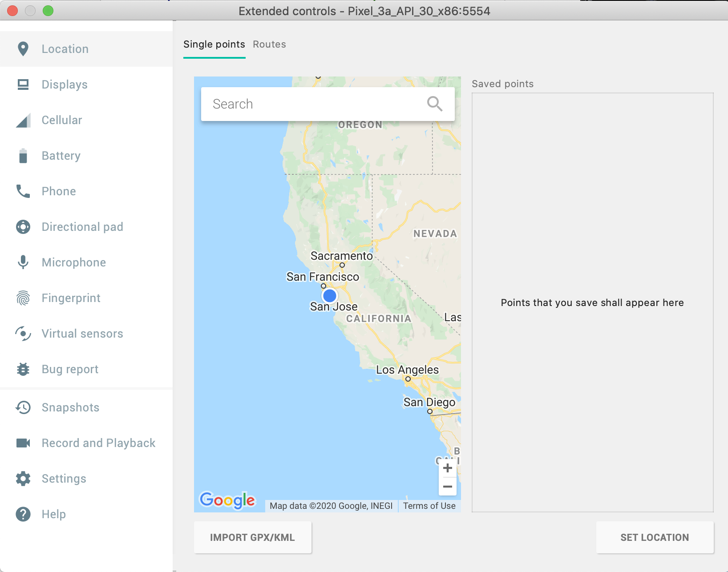Open the Fingerprint simulator

tap(70, 298)
